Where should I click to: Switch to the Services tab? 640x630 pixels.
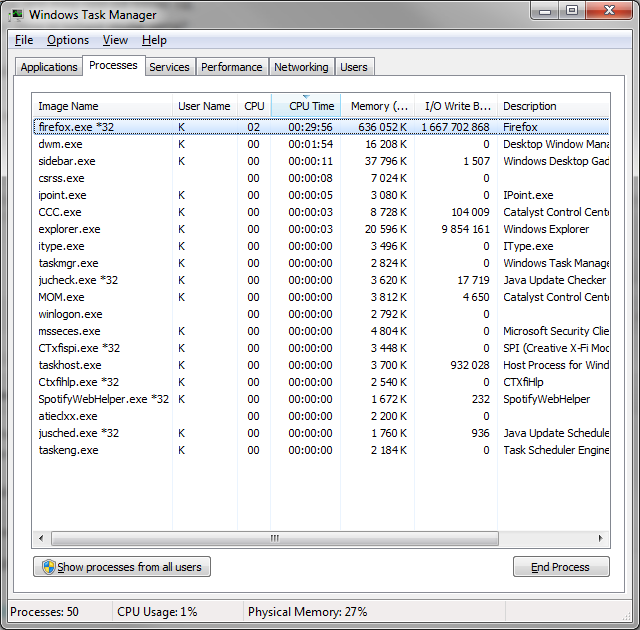[x=169, y=67]
